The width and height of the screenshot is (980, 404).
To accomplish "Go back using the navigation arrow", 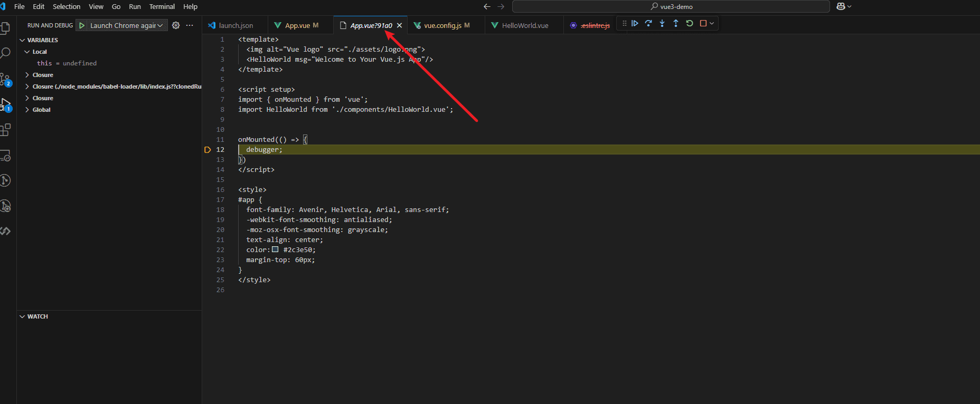I will 487,6.
